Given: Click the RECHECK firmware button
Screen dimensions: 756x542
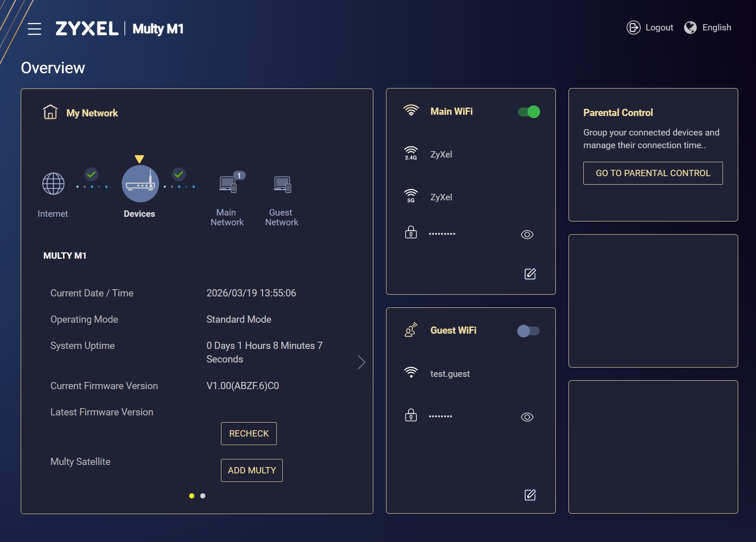Looking at the screenshot, I should [249, 434].
